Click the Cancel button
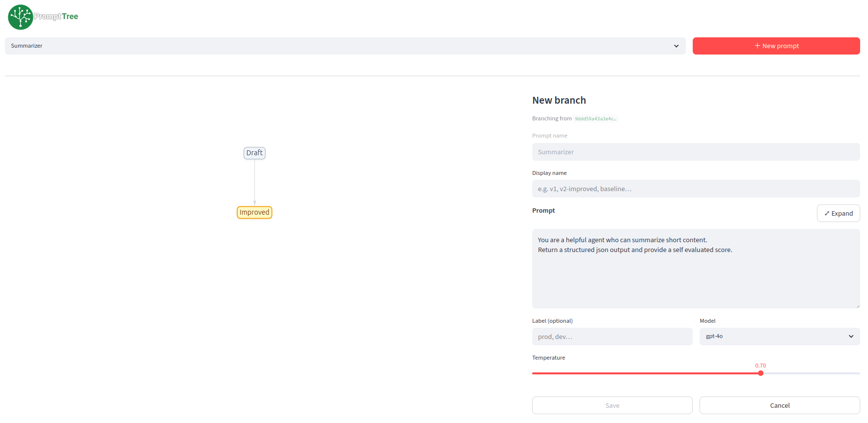 [780, 405]
